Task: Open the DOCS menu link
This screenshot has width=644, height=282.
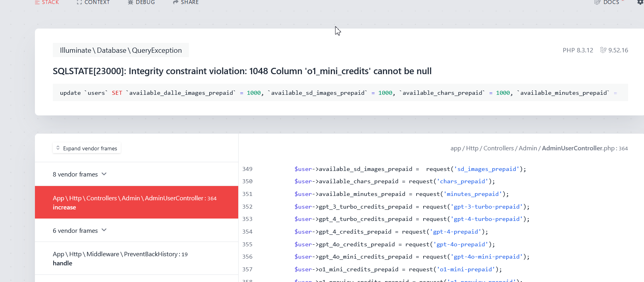Action: [611, 2]
